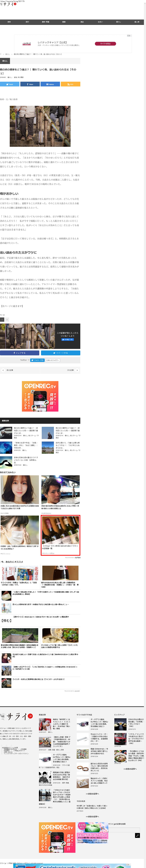Go to page 2 of the article

[x=7, y=319]
